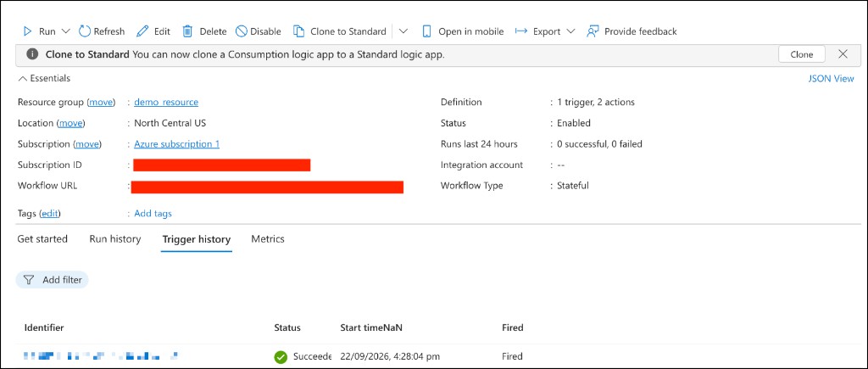Open the blurred trigger identifier entry

click(x=102, y=355)
